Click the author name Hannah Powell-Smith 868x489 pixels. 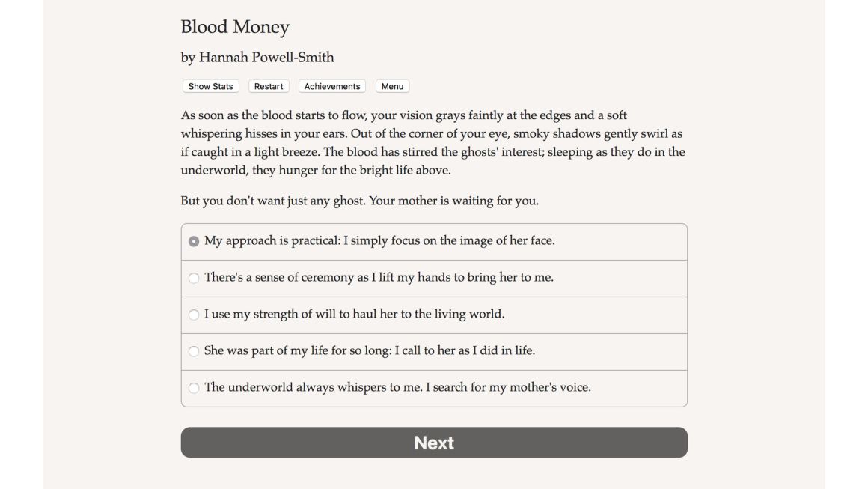266,58
